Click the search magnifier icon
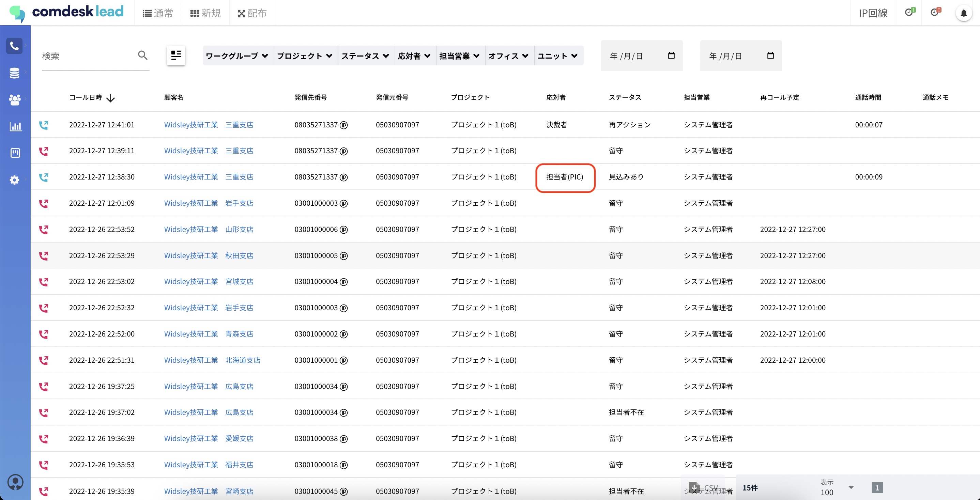This screenshot has height=500, width=980. click(143, 56)
